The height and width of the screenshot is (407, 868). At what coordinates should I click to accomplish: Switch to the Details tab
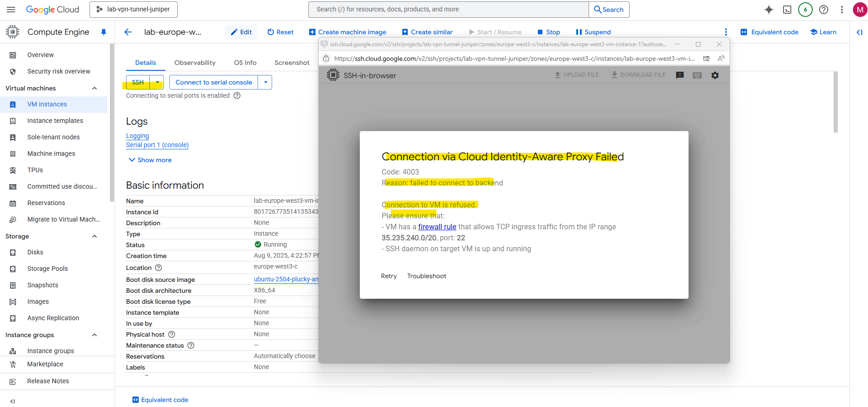pos(146,63)
